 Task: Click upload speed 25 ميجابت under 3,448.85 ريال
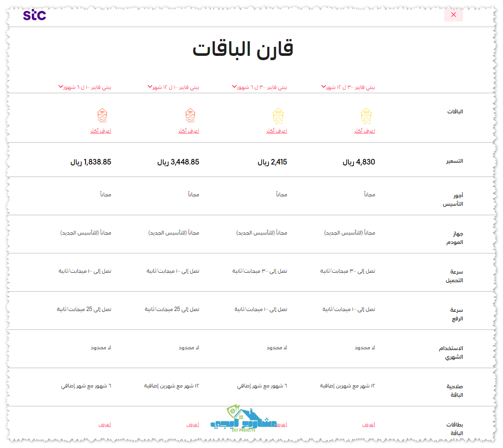(172, 309)
